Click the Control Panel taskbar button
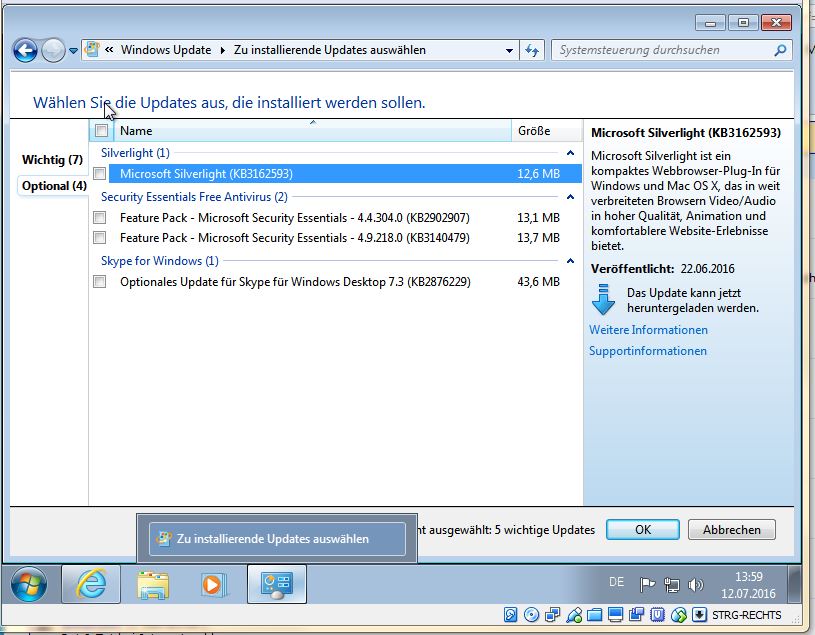This screenshot has width=815, height=635. [x=277, y=584]
